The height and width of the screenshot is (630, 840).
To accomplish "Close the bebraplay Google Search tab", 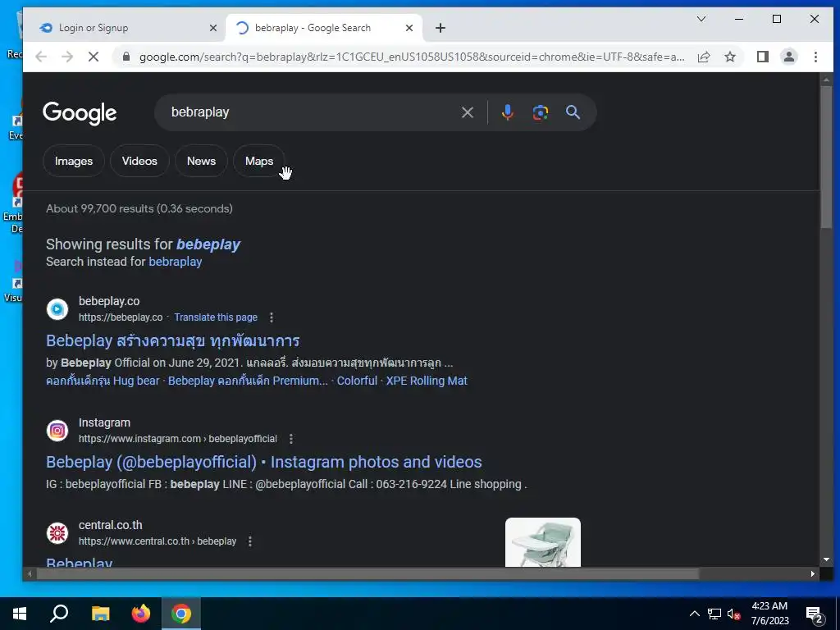I will click(409, 28).
